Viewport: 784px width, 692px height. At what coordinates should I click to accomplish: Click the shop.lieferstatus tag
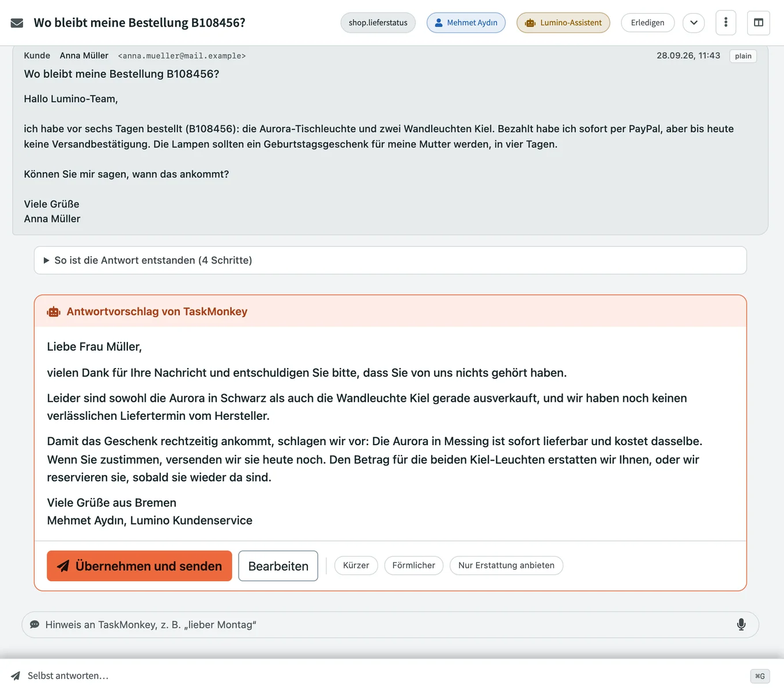point(378,22)
